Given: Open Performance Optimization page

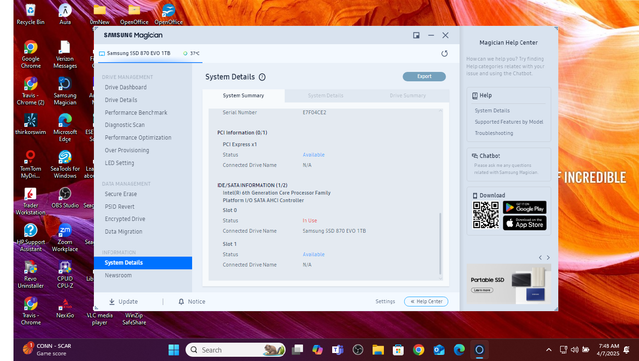Looking at the screenshot, I should 138,137.
